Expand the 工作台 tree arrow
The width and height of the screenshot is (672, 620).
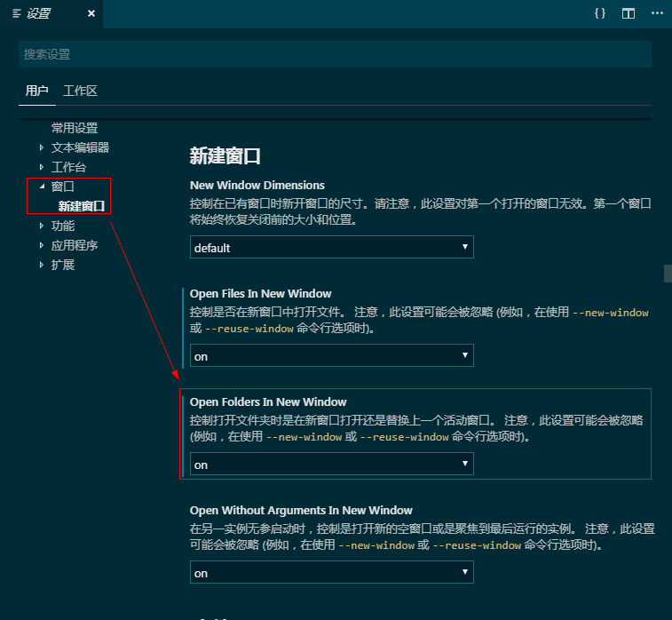(x=42, y=167)
